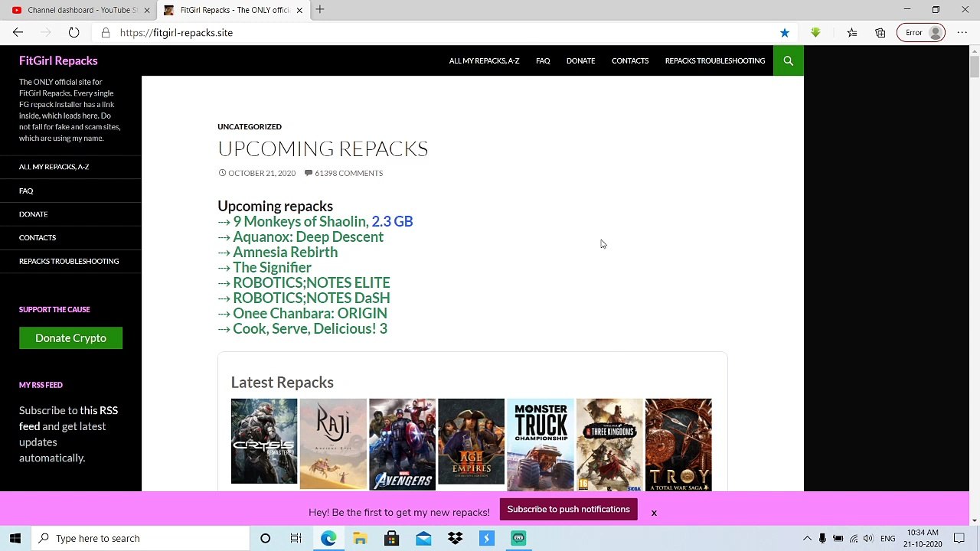The height and width of the screenshot is (551, 980).
Task: Open the sidebar FAQ link
Action: coord(26,191)
